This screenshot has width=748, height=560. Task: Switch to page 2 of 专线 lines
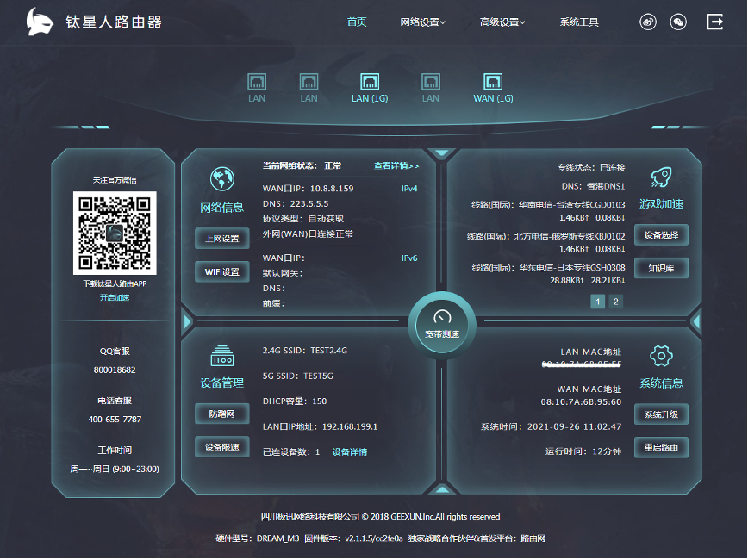614,302
